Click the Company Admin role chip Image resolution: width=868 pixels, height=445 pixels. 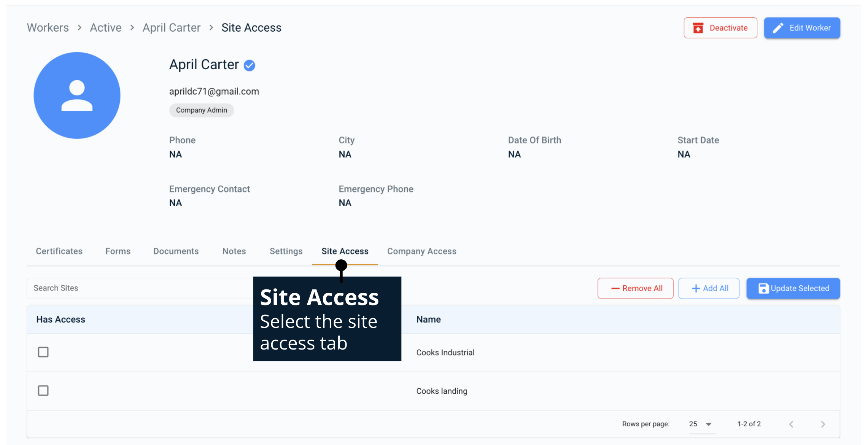(x=202, y=110)
